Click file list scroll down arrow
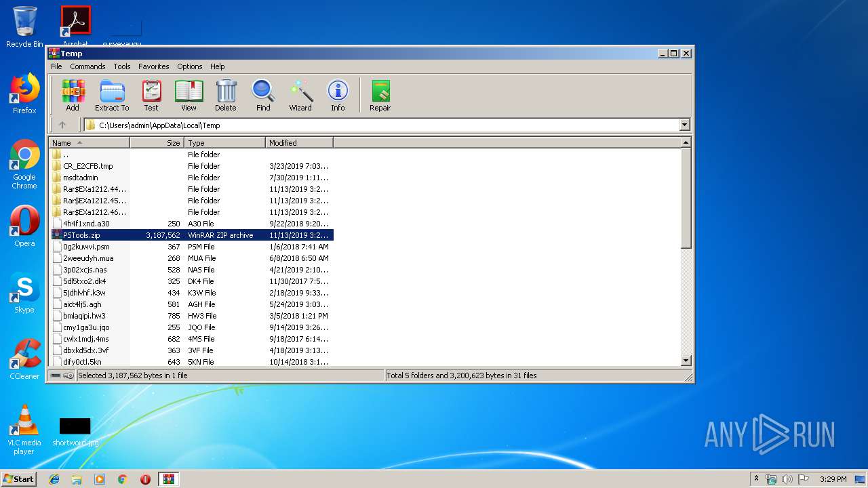Viewport: 868px width, 488px height. 686,361
